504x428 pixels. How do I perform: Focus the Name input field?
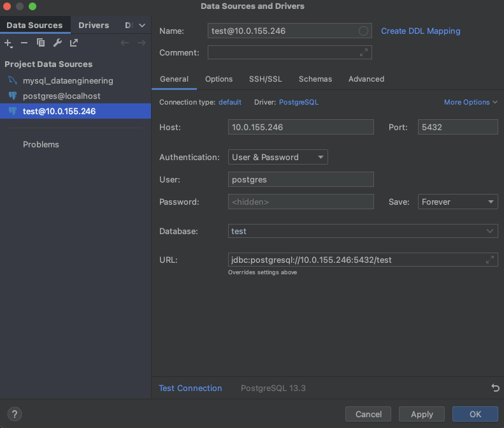tap(290, 31)
